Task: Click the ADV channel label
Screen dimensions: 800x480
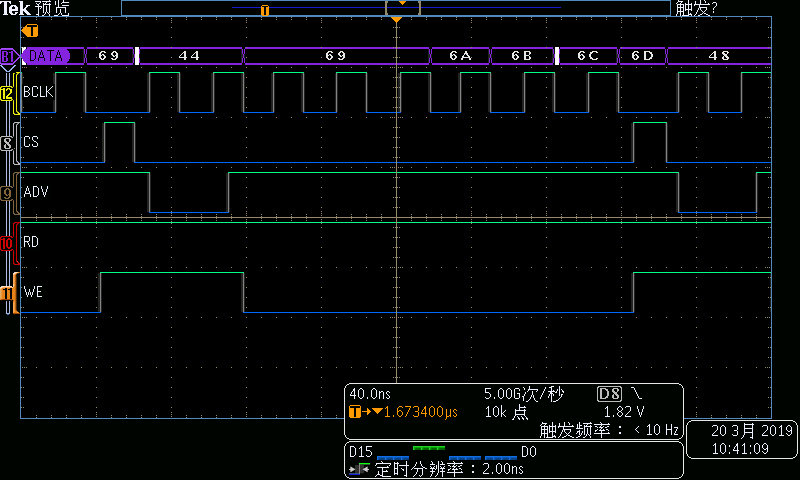Action: tap(36, 192)
